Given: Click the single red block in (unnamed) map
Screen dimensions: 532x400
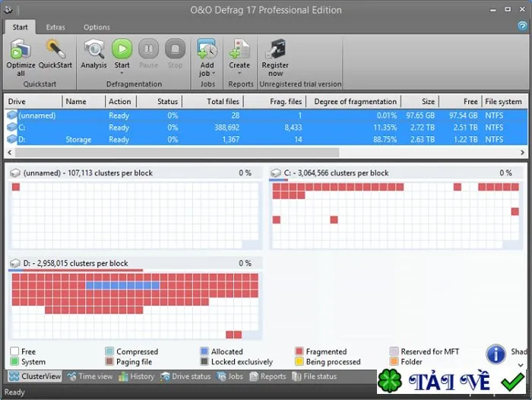Looking at the screenshot, I should coord(16,187).
